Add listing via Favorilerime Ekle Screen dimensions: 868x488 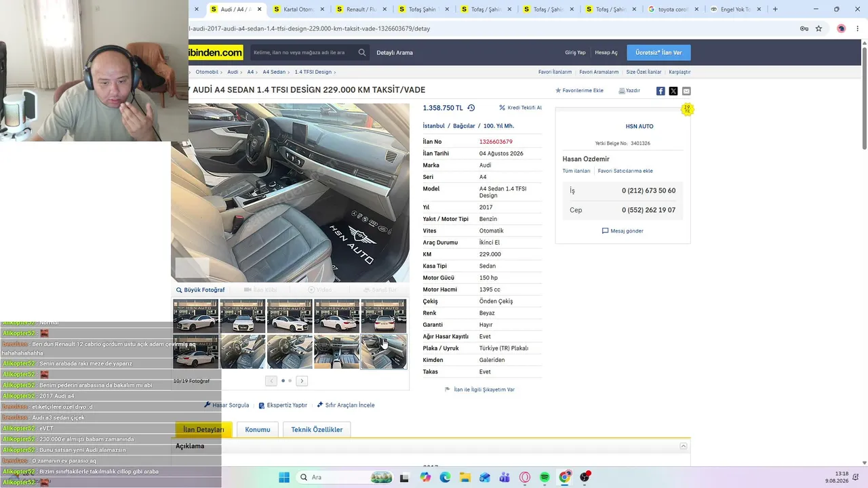coord(579,90)
